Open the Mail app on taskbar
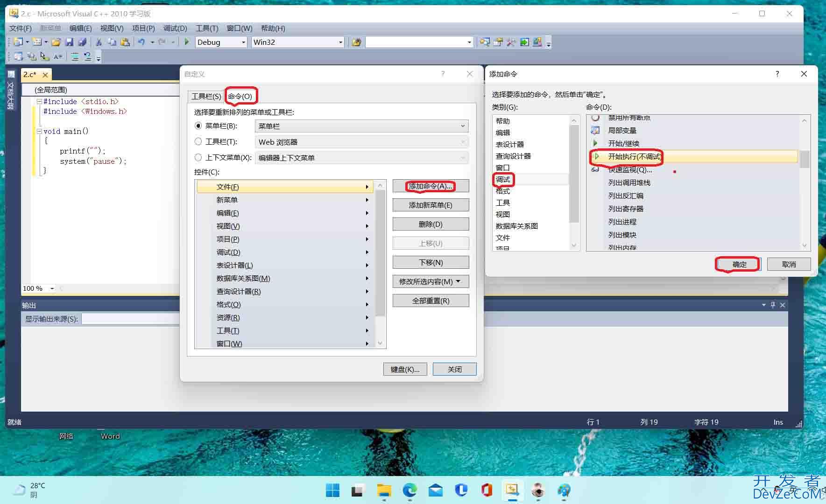This screenshot has width=826, height=504. pos(435,490)
